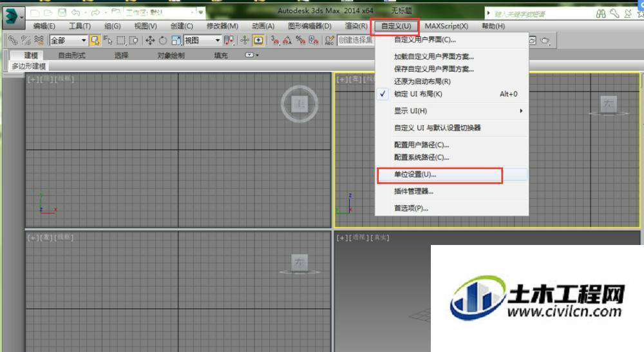Click the Save File floppy icon
This screenshot has height=352, width=644.
click(62, 13)
